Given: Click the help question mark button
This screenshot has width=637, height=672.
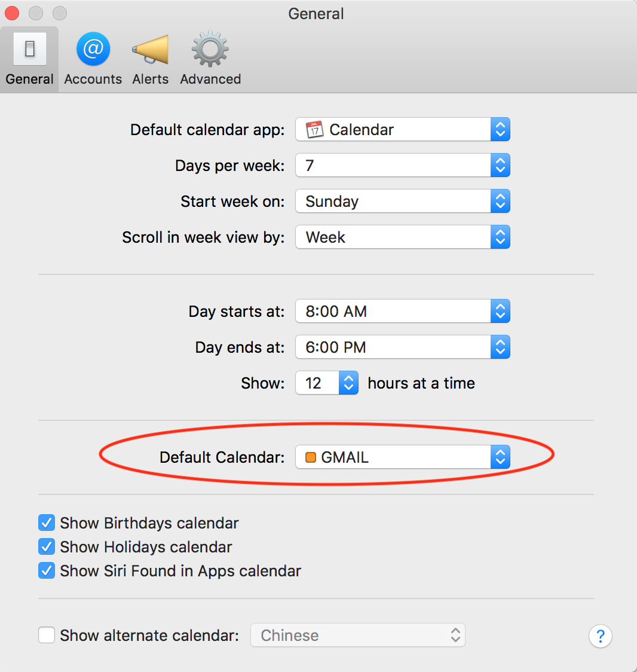Looking at the screenshot, I should (600, 636).
